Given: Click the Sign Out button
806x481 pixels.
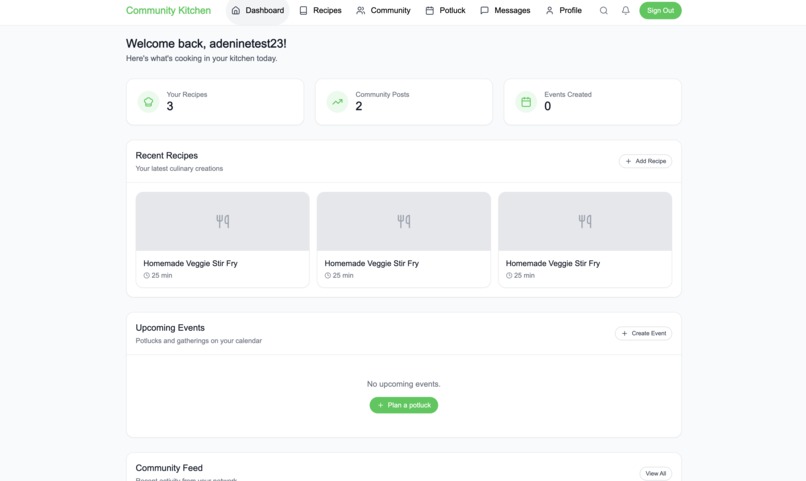Looking at the screenshot, I should (x=661, y=10).
